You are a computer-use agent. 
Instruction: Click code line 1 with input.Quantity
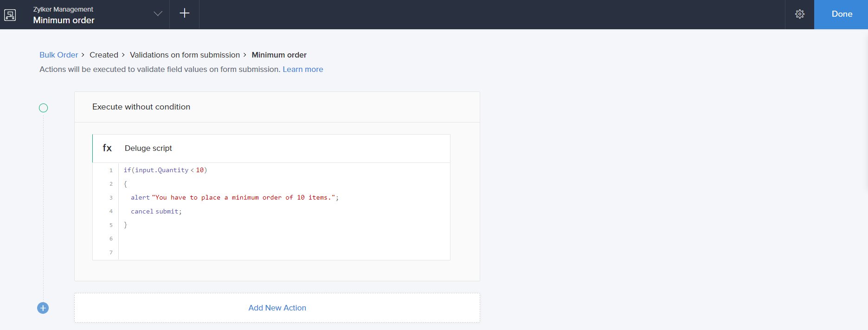165,170
